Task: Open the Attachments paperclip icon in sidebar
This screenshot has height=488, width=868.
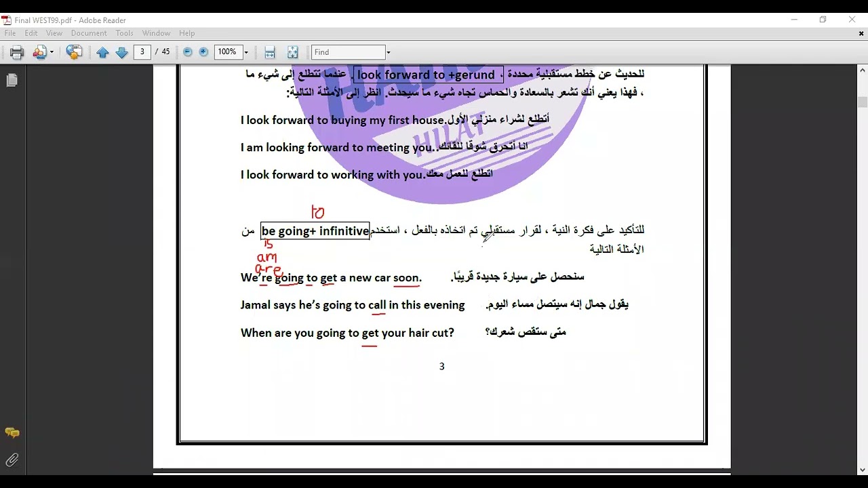Action: pos(12,460)
